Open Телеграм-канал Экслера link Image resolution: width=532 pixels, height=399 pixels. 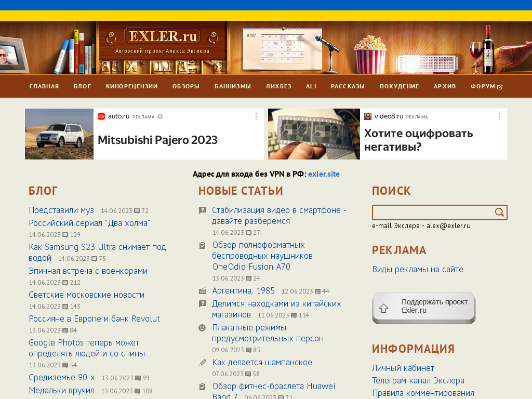pyautogui.click(x=418, y=381)
